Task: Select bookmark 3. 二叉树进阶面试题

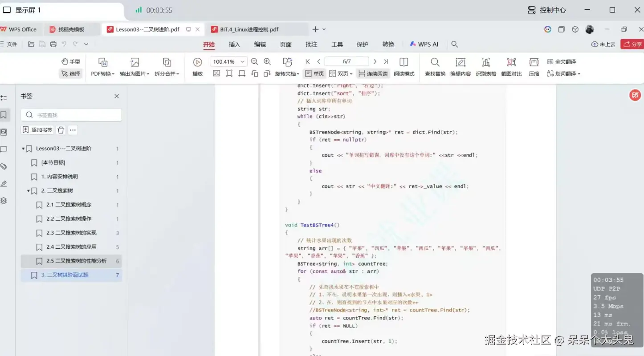Action: (71, 275)
